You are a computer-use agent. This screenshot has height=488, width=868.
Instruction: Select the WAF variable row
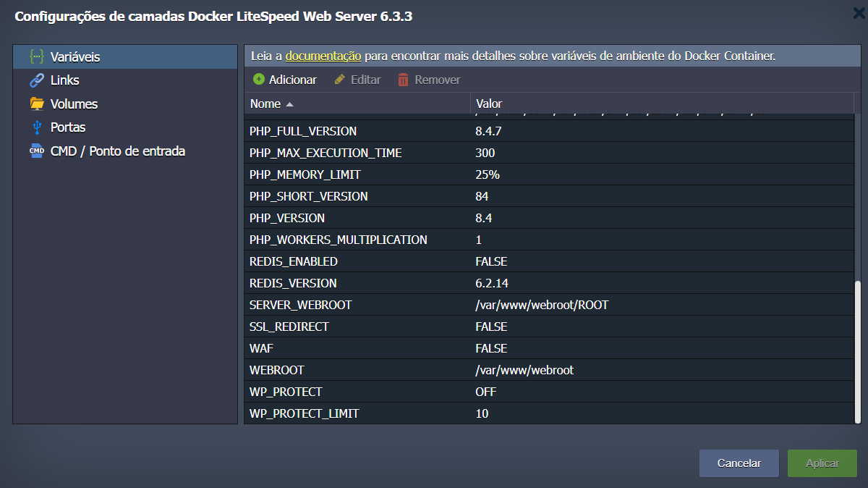[x=549, y=348]
